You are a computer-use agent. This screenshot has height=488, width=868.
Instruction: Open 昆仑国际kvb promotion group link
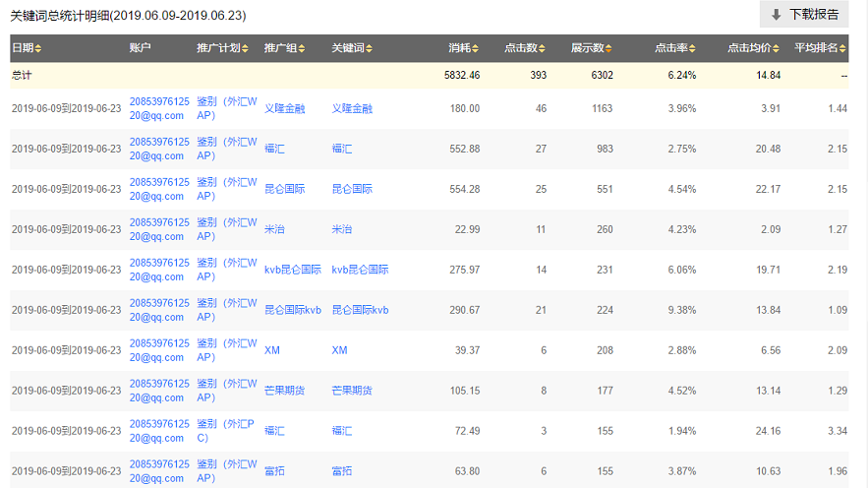[x=293, y=310]
